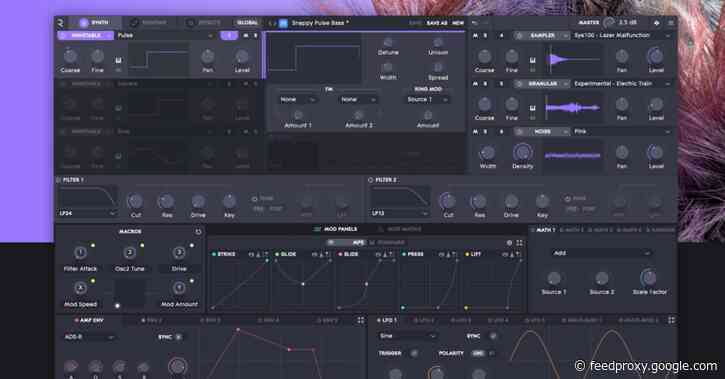Open second FM source None dropdown
Image resolution: width=725 pixels, height=379 pixels.
pos(358,99)
